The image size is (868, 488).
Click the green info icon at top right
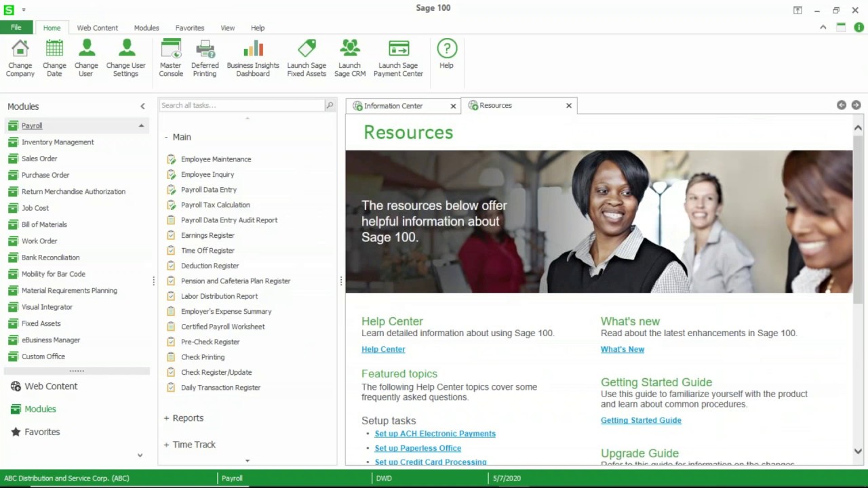(x=859, y=27)
